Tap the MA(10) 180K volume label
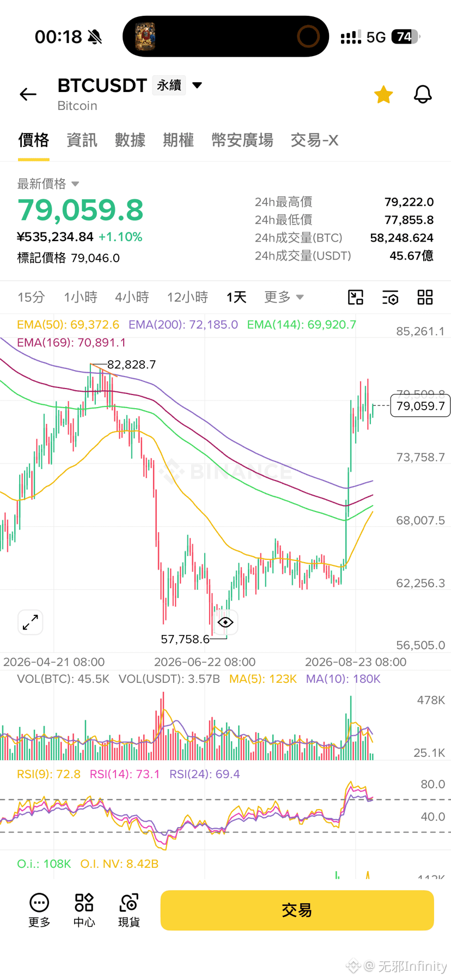The width and height of the screenshot is (451, 980). pos(343,679)
